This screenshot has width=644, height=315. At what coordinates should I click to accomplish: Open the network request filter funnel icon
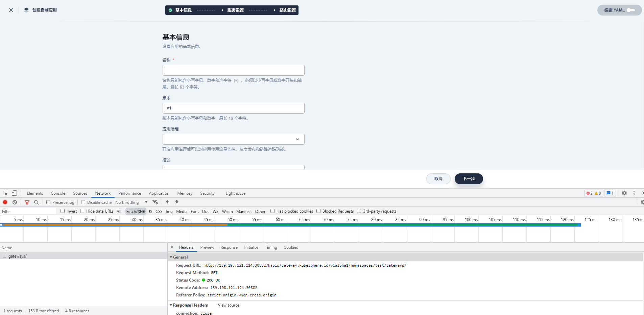click(x=27, y=202)
